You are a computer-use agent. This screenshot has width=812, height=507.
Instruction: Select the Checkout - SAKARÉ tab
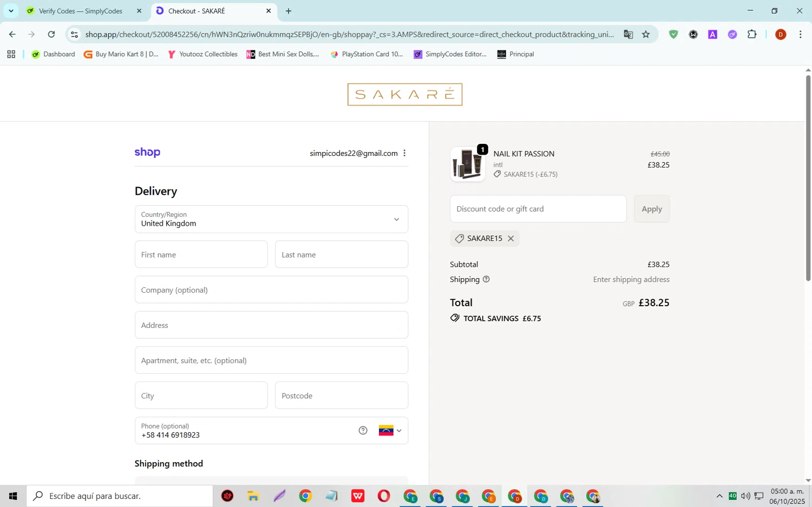[x=196, y=11]
